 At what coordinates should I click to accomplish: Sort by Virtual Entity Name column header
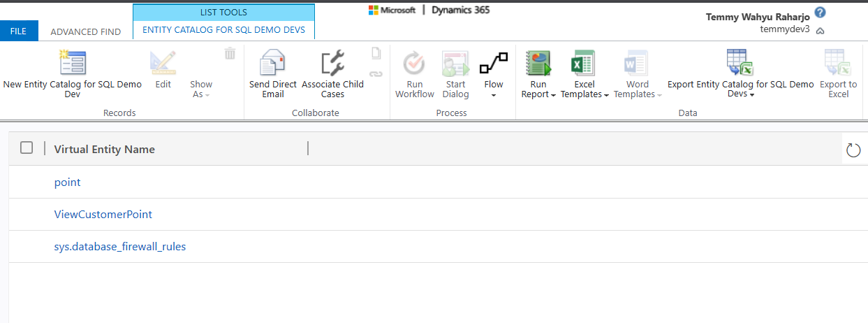105,149
